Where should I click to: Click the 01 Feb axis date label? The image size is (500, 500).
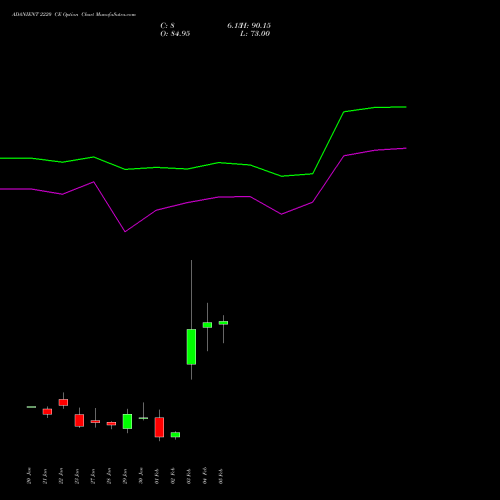[x=157, y=476]
